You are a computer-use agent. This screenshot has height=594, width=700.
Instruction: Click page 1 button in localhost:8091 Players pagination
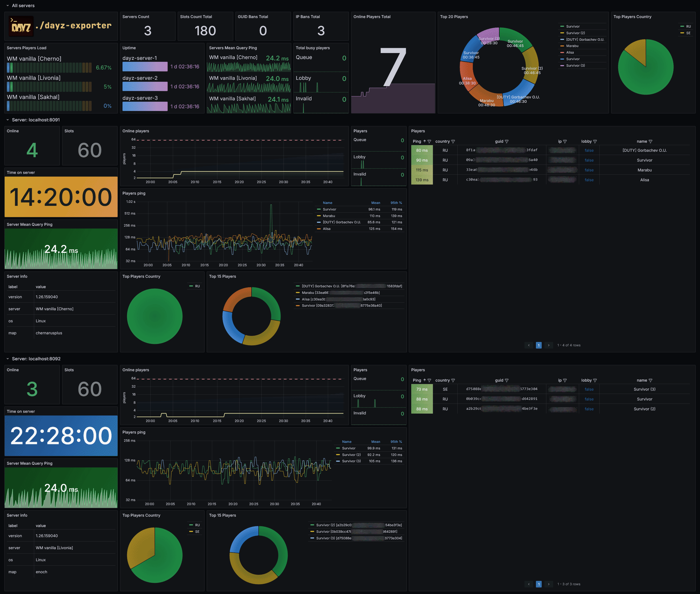click(x=538, y=345)
